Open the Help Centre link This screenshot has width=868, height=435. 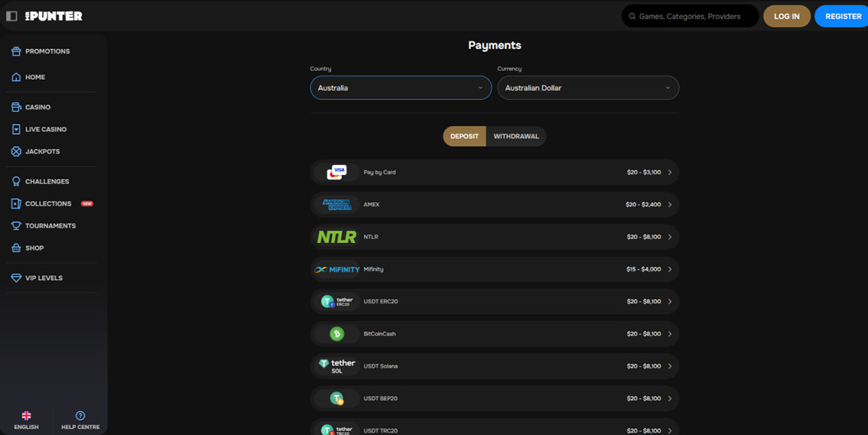80,420
